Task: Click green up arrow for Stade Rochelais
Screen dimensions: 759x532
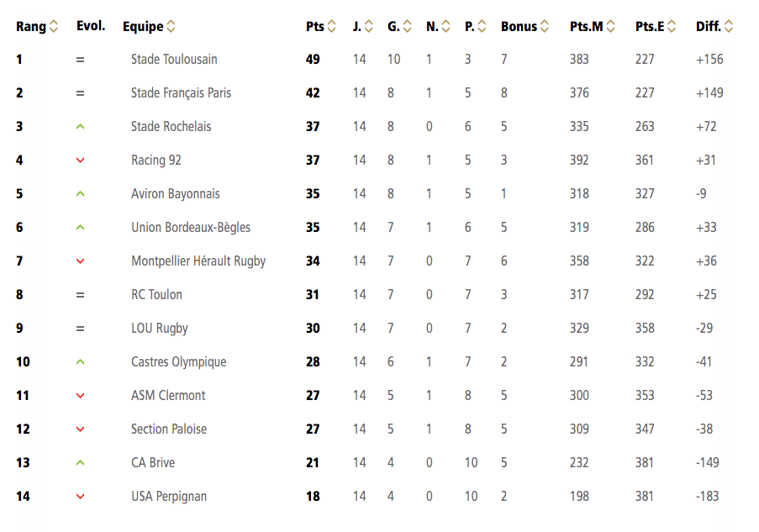Action: click(81, 127)
